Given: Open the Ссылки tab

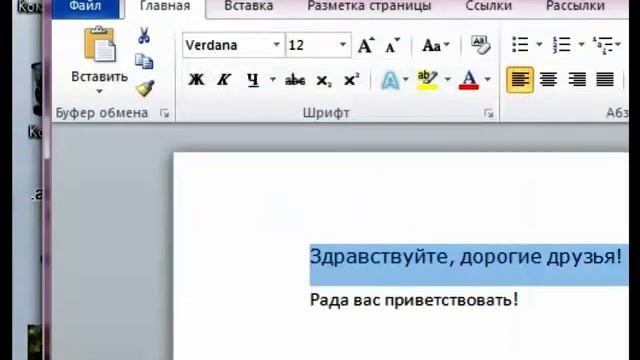Looking at the screenshot, I should point(488,7).
